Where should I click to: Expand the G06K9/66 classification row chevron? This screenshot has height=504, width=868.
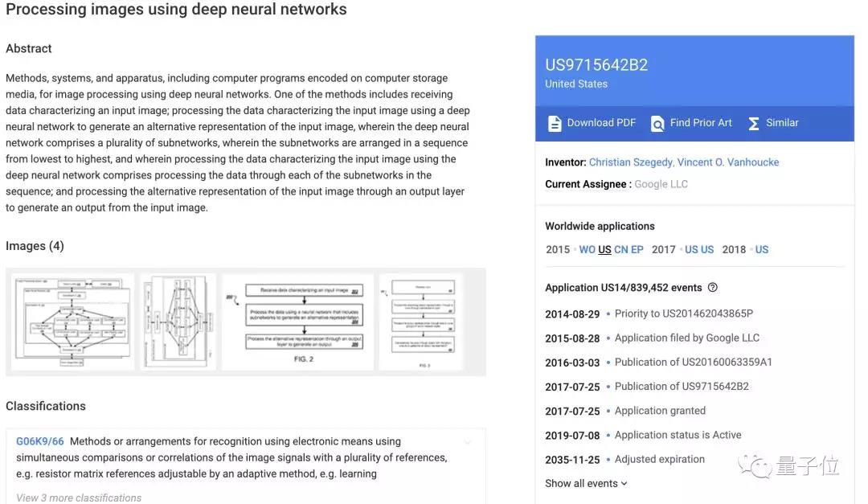468,442
